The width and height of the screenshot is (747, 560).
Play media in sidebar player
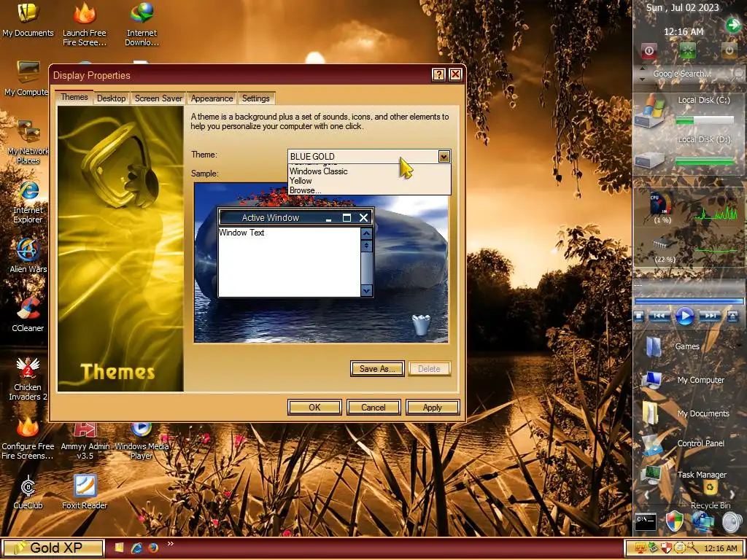[685, 316]
